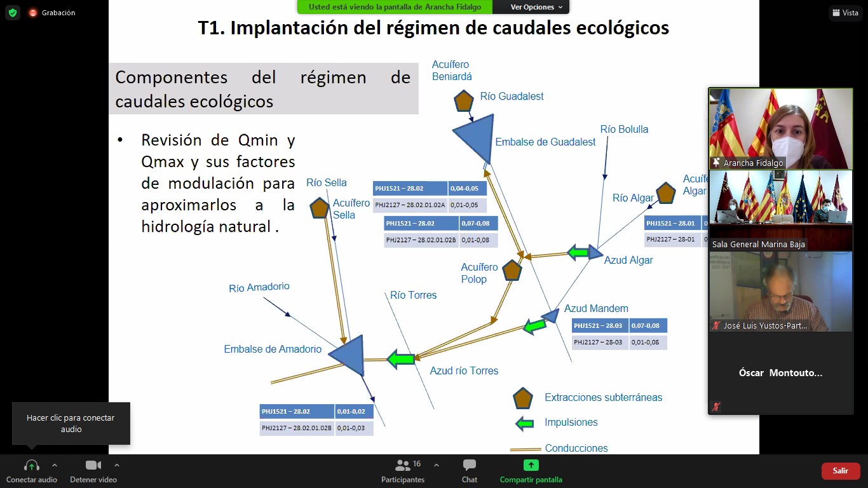
Task: Click Detener video camera icon
Action: 93,466
